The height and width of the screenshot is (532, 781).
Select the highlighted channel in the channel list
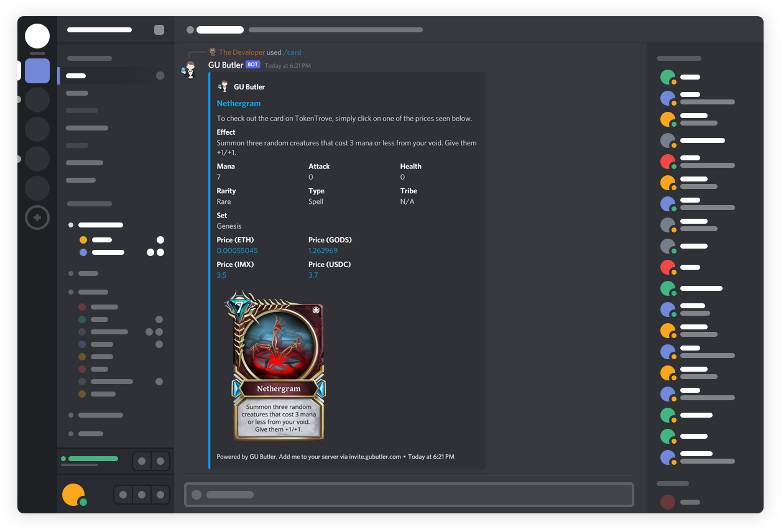pyautogui.click(x=116, y=76)
